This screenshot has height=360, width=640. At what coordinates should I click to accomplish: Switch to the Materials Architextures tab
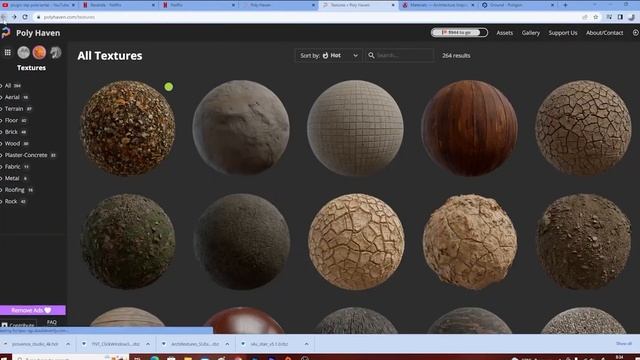point(438,5)
